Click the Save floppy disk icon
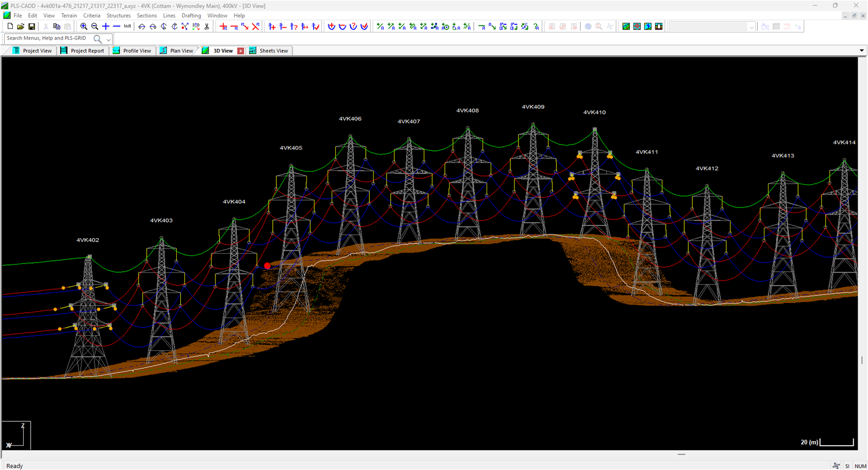This screenshot has width=868, height=470. 32,27
